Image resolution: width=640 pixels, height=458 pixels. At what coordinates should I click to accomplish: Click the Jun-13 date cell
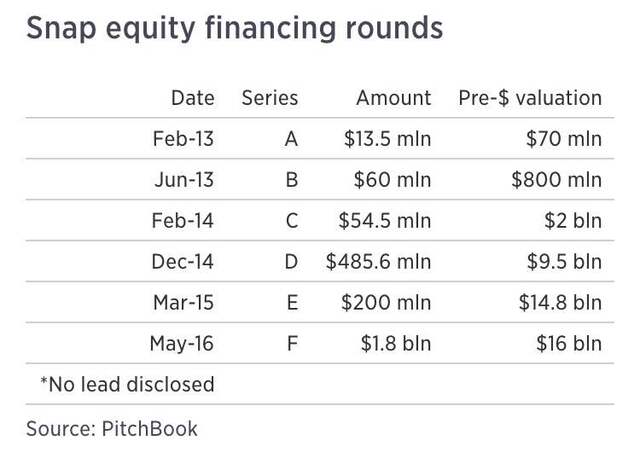point(184,180)
